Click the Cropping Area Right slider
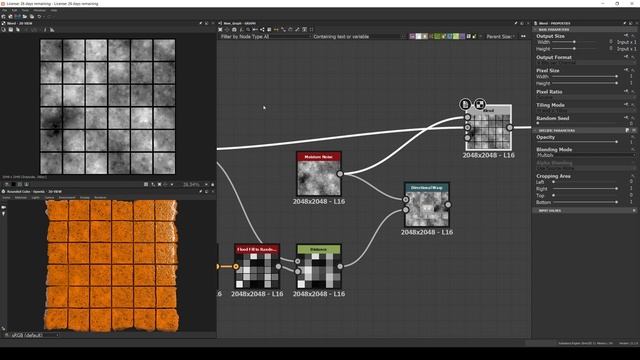The height and width of the screenshot is (360, 640). click(584, 189)
